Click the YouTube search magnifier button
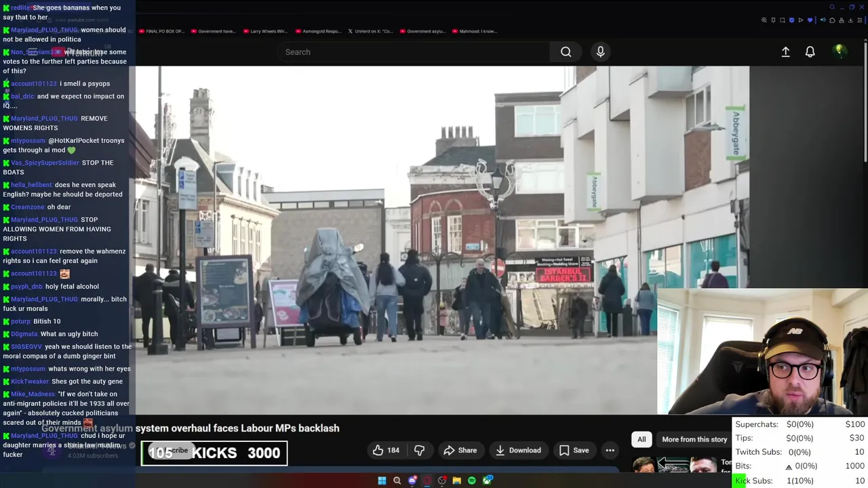Screen dimensions: 868x488 [566, 52]
